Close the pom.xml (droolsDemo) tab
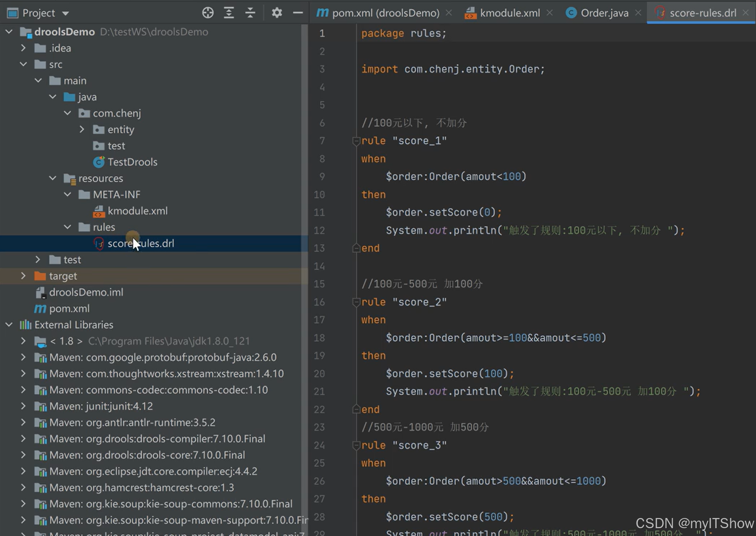The image size is (756, 536). (x=449, y=13)
